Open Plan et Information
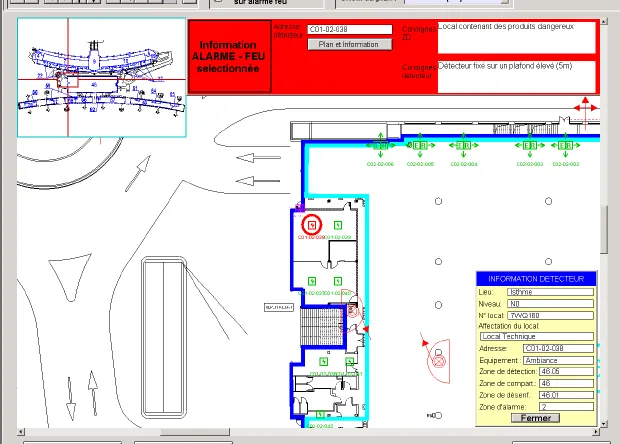Screen dimensions: 620x444 point(350,44)
